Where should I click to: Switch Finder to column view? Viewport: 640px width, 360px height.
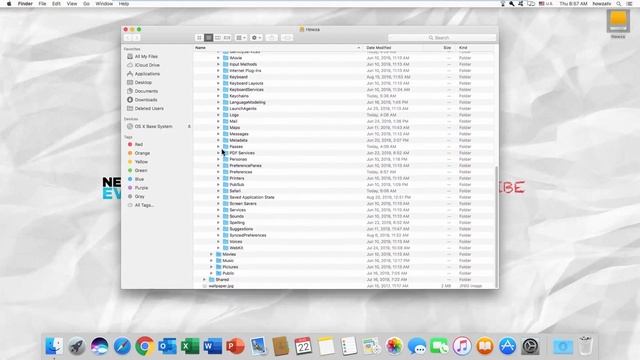(x=218, y=38)
